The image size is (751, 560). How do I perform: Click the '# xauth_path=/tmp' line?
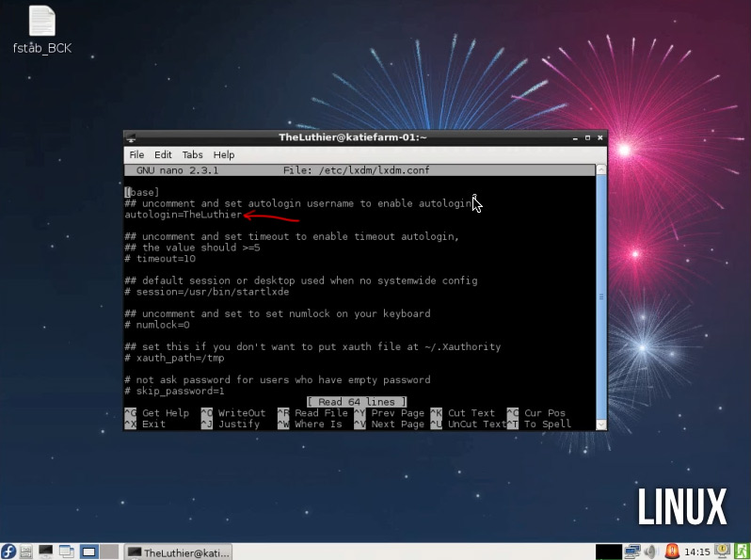[174, 358]
